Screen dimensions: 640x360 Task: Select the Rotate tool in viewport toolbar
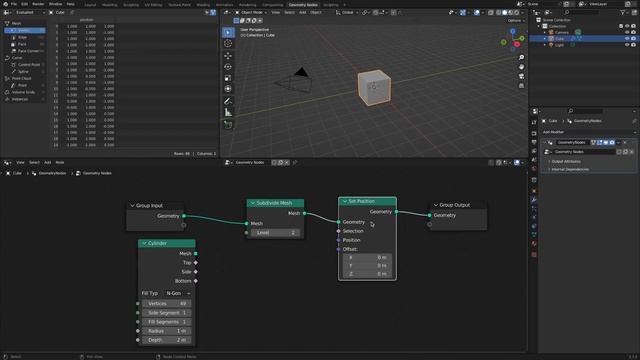(x=228, y=67)
